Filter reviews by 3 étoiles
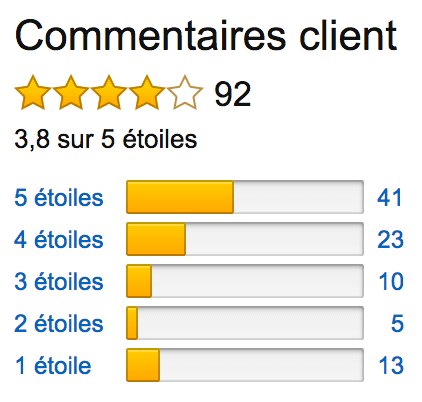Viewport: 422px width, 402px height. click(59, 281)
